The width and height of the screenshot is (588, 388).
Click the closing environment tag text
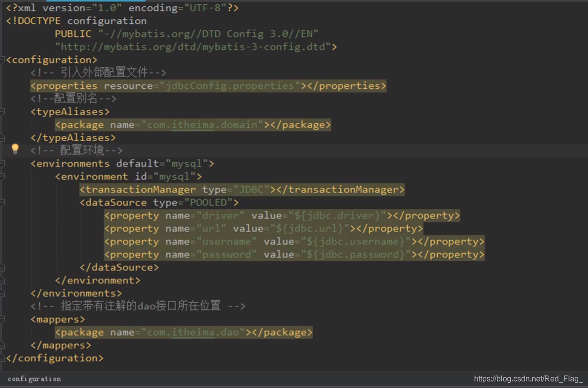coord(97,280)
